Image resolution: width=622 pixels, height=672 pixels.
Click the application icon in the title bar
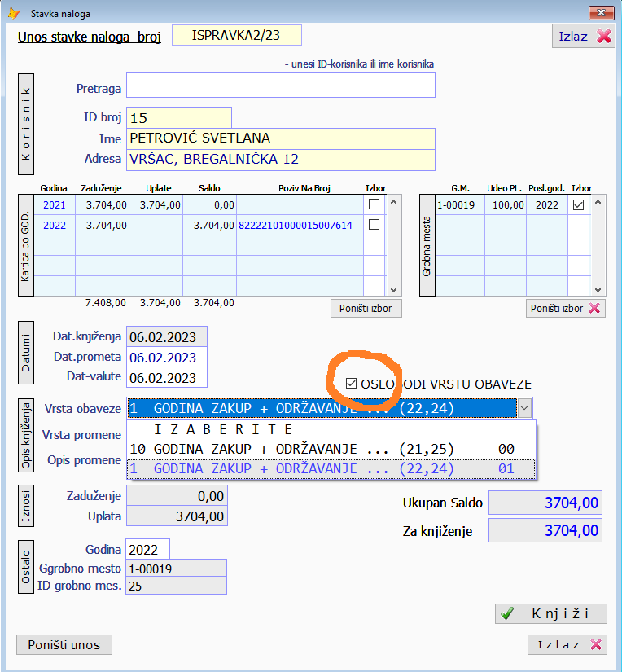[x=14, y=13]
